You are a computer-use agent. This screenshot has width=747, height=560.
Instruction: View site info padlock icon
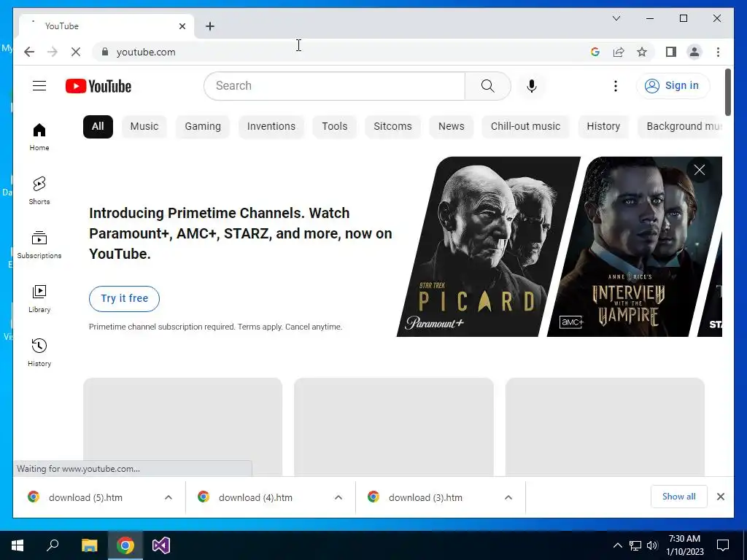tap(105, 52)
